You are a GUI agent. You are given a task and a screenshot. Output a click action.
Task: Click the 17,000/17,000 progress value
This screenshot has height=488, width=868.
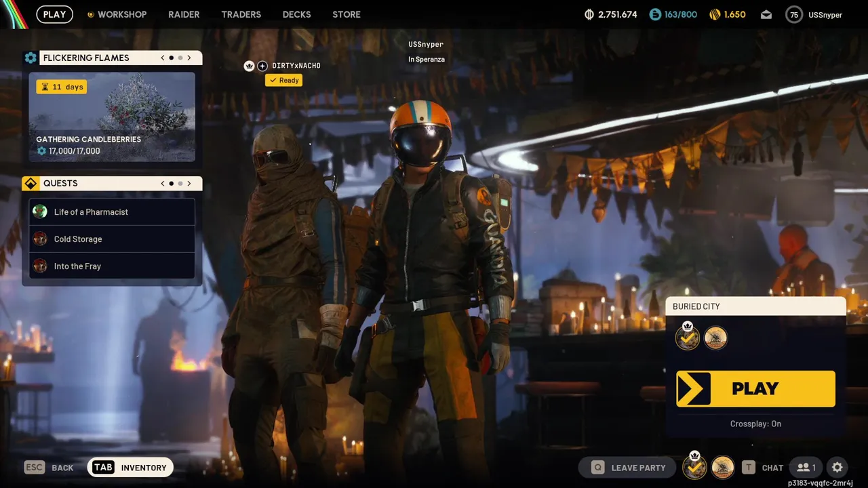click(x=75, y=151)
